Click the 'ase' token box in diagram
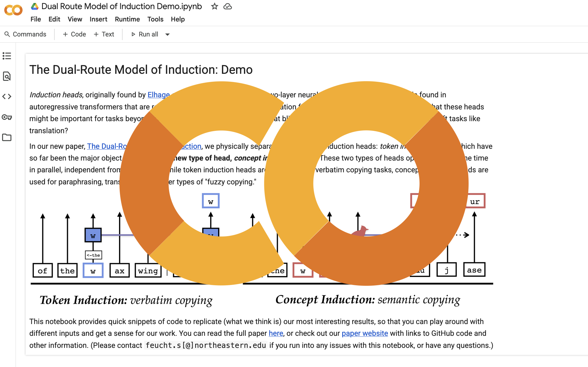This screenshot has height=367, width=588. [x=474, y=270]
